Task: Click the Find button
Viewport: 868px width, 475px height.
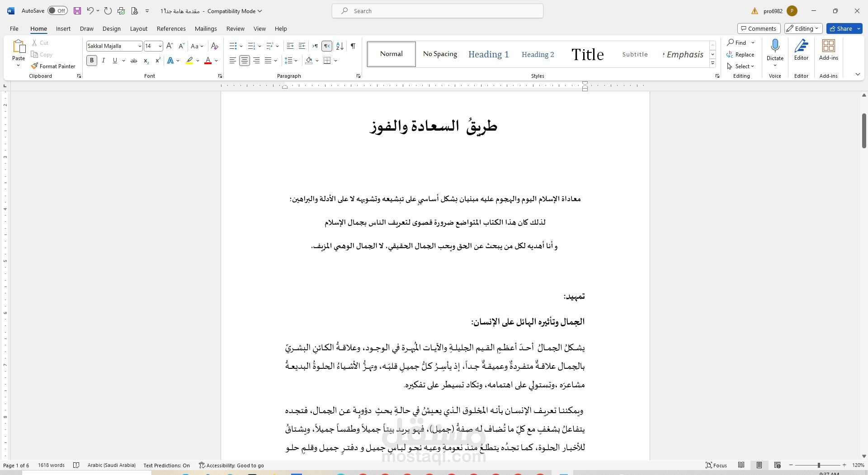Action: (x=737, y=42)
